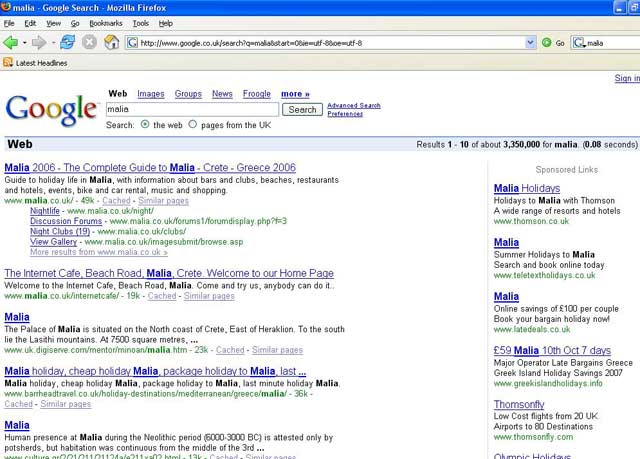Click the Latest Headlines feed icon
This screenshot has height=459, width=640.
click(8, 62)
